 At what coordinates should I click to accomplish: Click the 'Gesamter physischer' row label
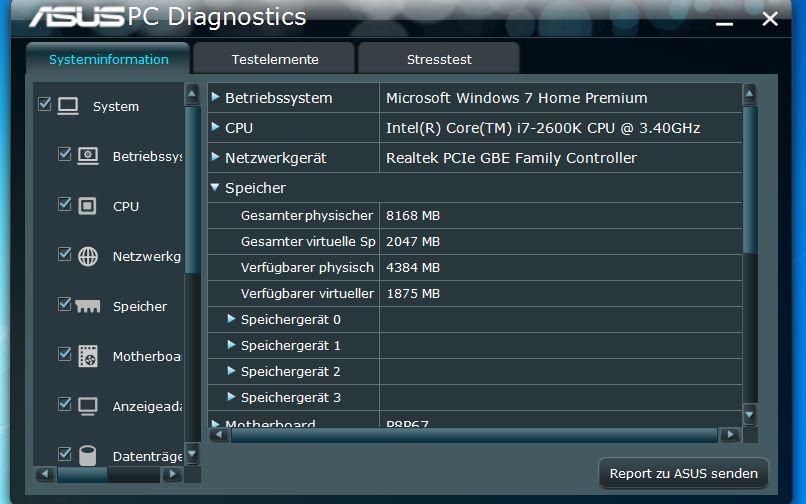(x=307, y=215)
